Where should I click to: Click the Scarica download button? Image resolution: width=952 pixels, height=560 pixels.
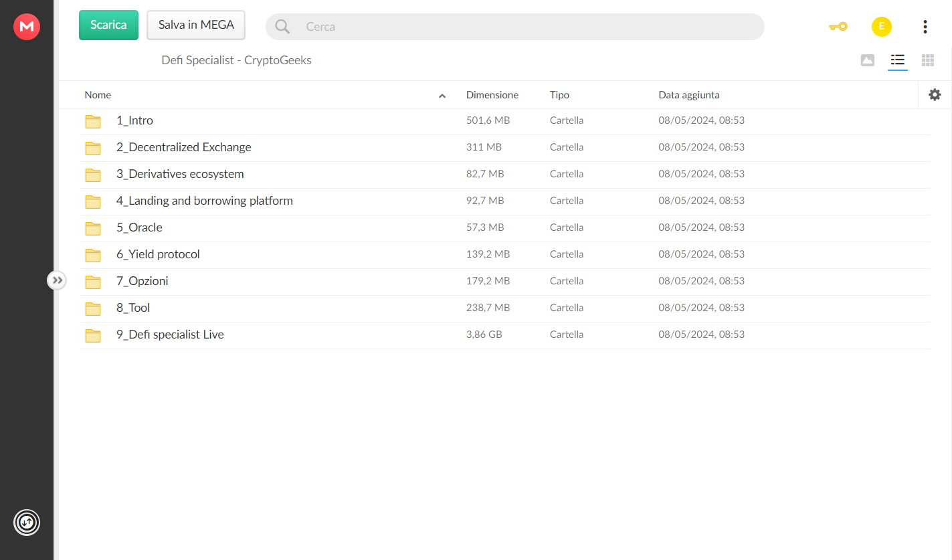click(x=108, y=25)
